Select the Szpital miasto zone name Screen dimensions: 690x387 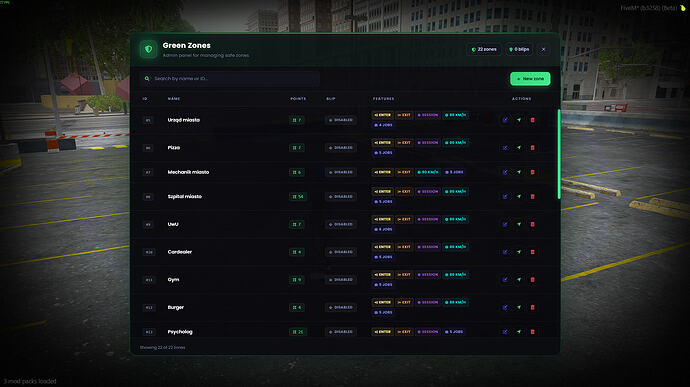184,196
